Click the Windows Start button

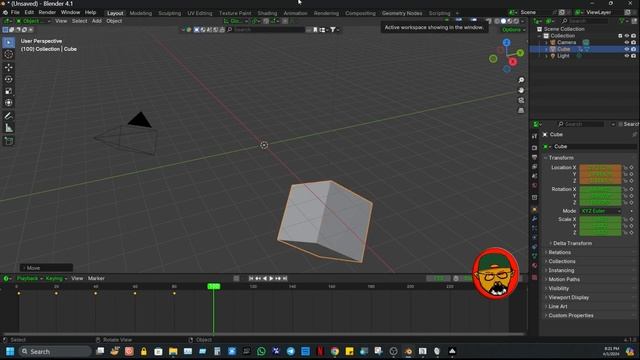pyautogui.click(x=10, y=351)
